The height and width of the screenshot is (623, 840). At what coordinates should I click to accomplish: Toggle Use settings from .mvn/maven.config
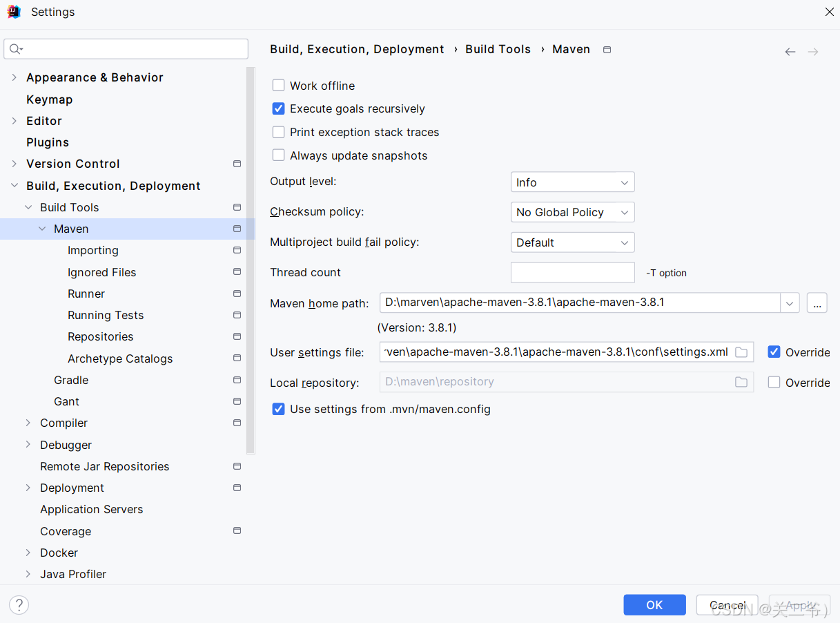click(x=279, y=409)
